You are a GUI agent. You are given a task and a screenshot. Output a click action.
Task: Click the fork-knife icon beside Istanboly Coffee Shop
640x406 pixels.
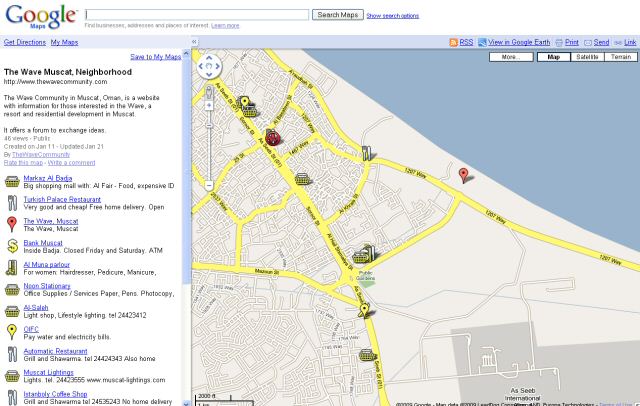pyautogui.click(x=13, y=397)
